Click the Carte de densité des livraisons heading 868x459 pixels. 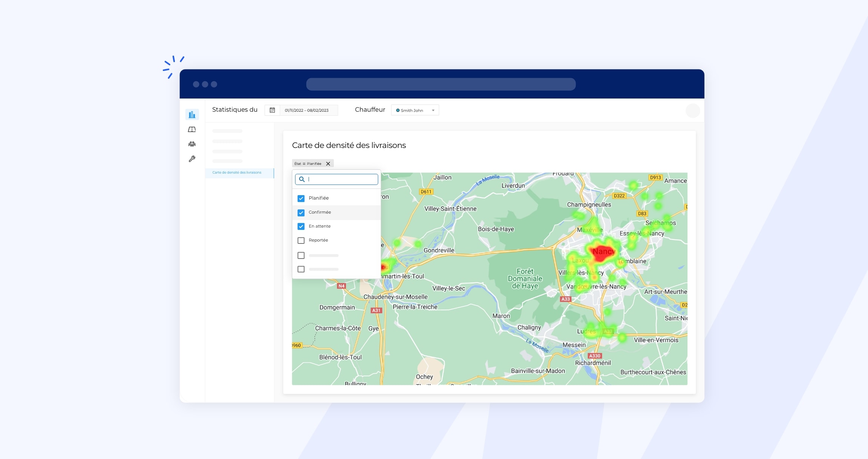tap(349, 145)
